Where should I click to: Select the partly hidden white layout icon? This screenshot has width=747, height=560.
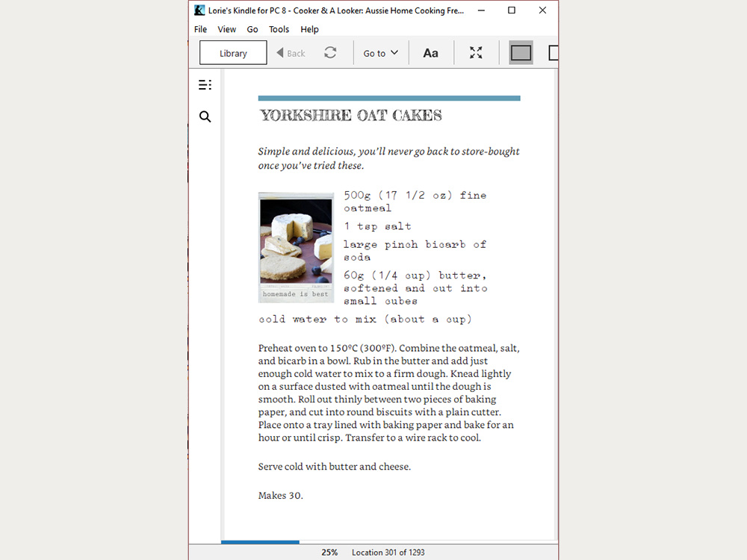pos(553,52)
